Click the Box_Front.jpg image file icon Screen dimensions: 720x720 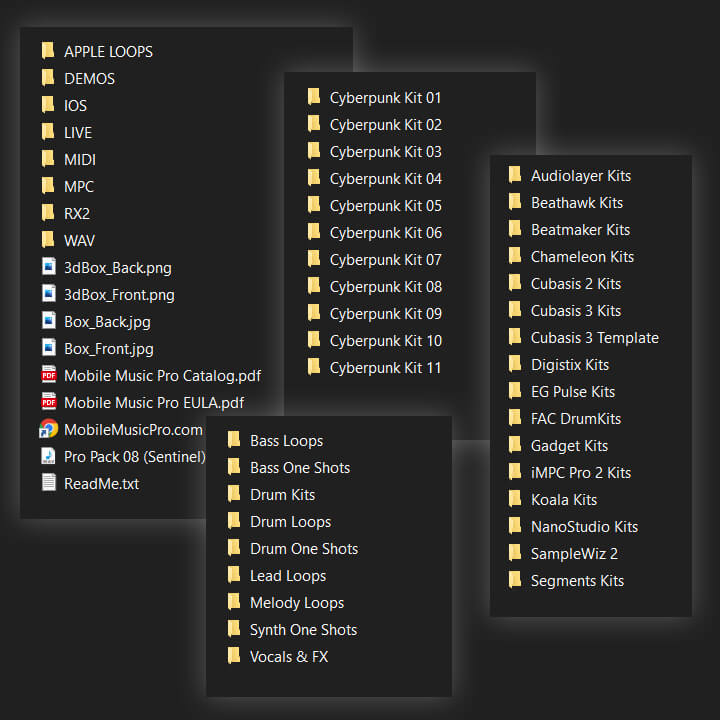pyautogui.click(x=49, y=348)
